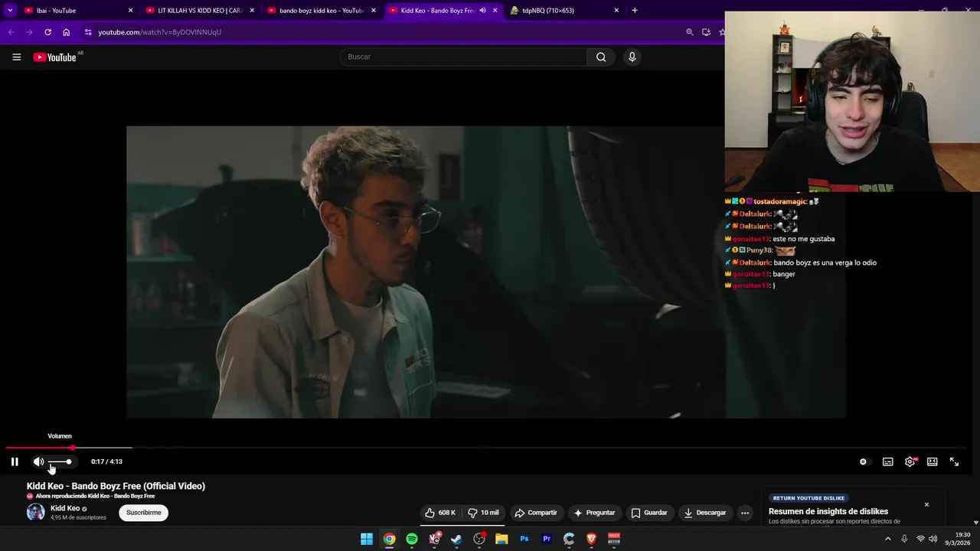Open Voicemeeter from the taskbar
The image size is (980, 551).
(613, 539)
